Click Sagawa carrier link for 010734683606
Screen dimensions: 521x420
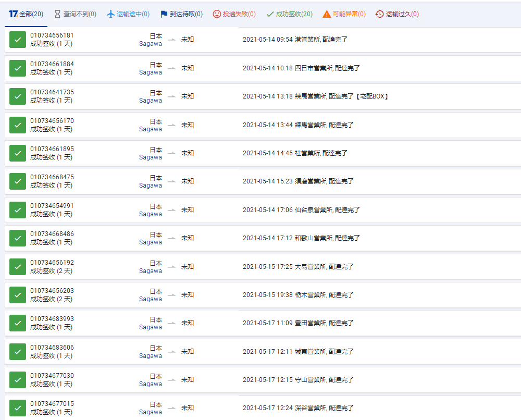pos(150,355)
